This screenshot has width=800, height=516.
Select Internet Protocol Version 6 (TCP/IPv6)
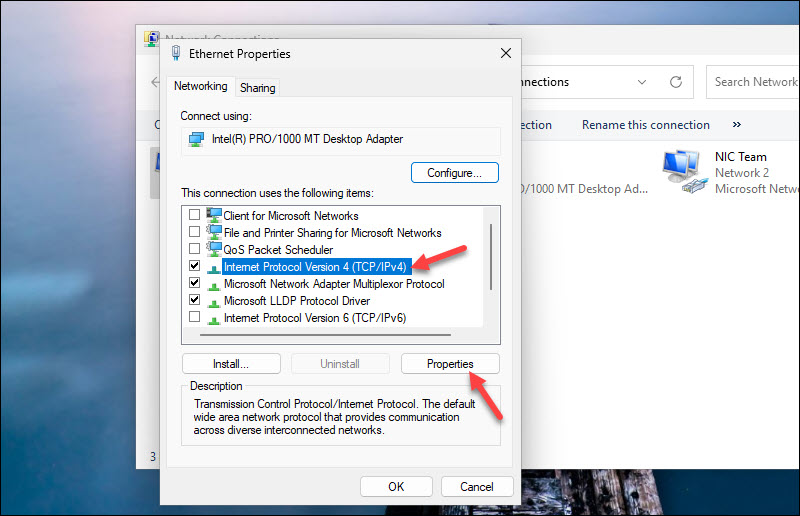coord(315,318)
